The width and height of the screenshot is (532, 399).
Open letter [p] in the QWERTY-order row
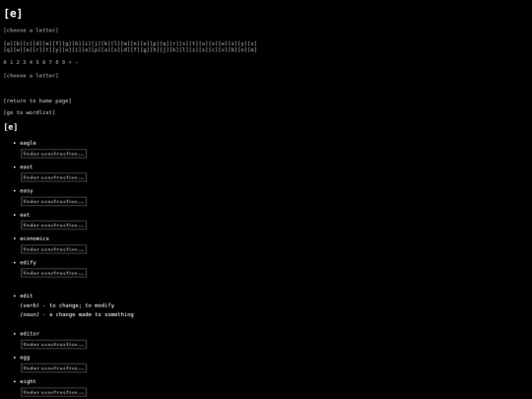(x=96, y=50)
